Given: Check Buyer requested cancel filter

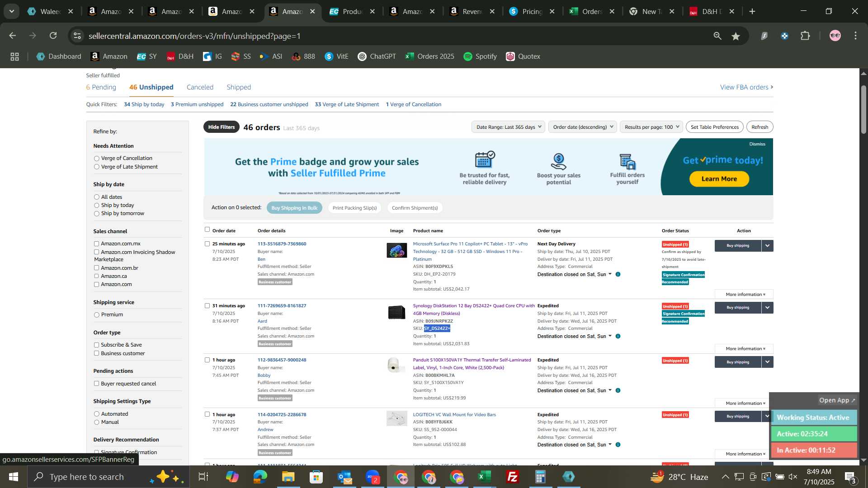Looking at the screenshot, I should (x=96, y=384).
